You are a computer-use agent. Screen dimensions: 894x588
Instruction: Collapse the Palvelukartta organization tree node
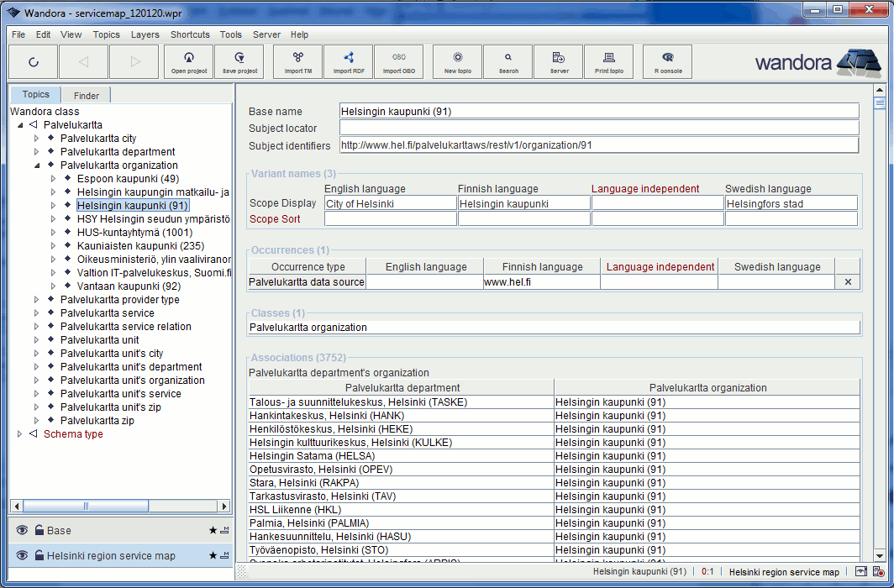(36, 165)
